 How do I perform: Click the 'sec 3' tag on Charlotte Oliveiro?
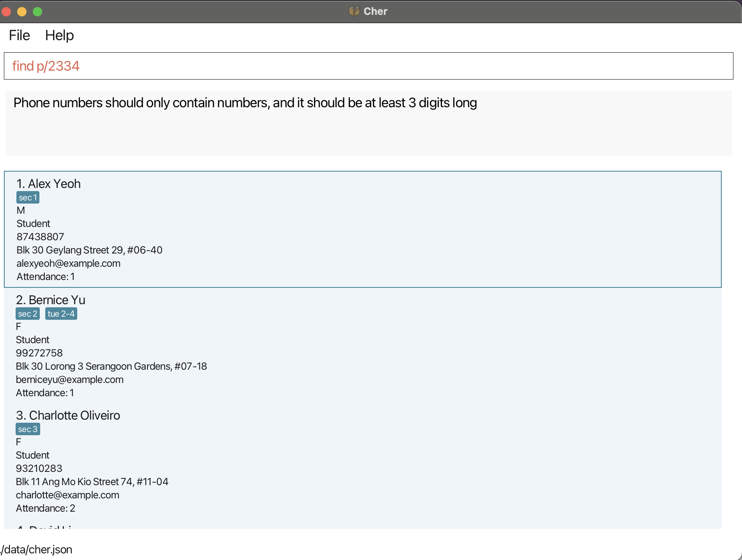click(x=28, y=429)
